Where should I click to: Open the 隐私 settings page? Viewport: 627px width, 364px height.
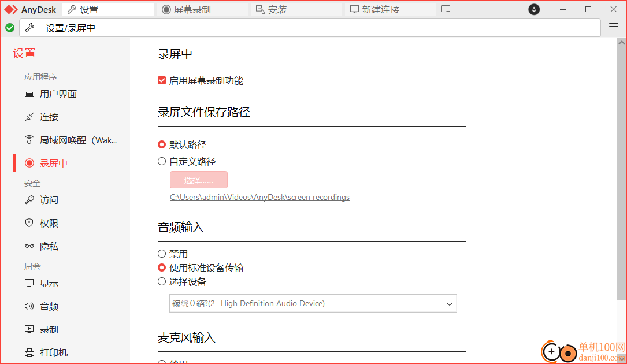pyautogui.click(x=49, y=246)
